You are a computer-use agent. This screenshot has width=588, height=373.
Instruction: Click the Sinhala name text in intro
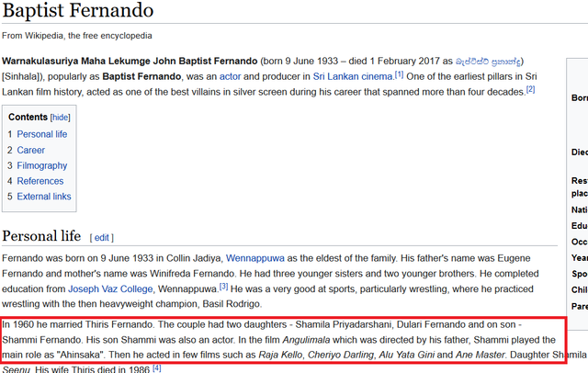click(488, 62)
